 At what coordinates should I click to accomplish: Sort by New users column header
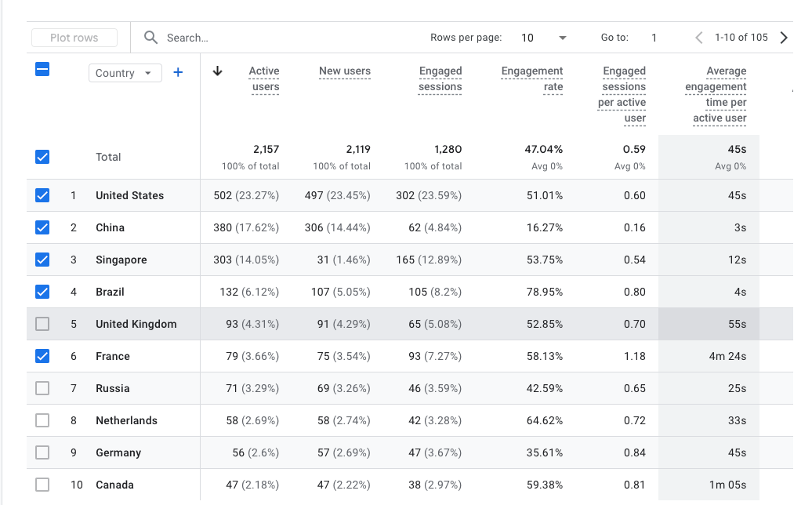point(344,71)
